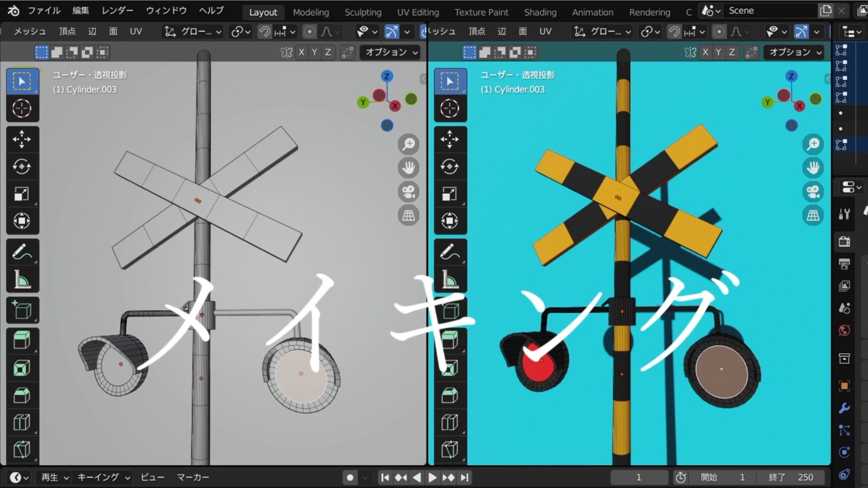Switch to the UV Editing workspace tab
This screenshot has height=488, width=868.
[418, 12]
